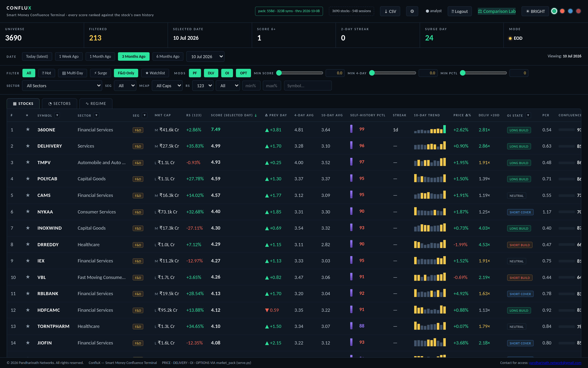Click the Logout button
Viewport: 588px width, 368px height.
coord(459,11)
